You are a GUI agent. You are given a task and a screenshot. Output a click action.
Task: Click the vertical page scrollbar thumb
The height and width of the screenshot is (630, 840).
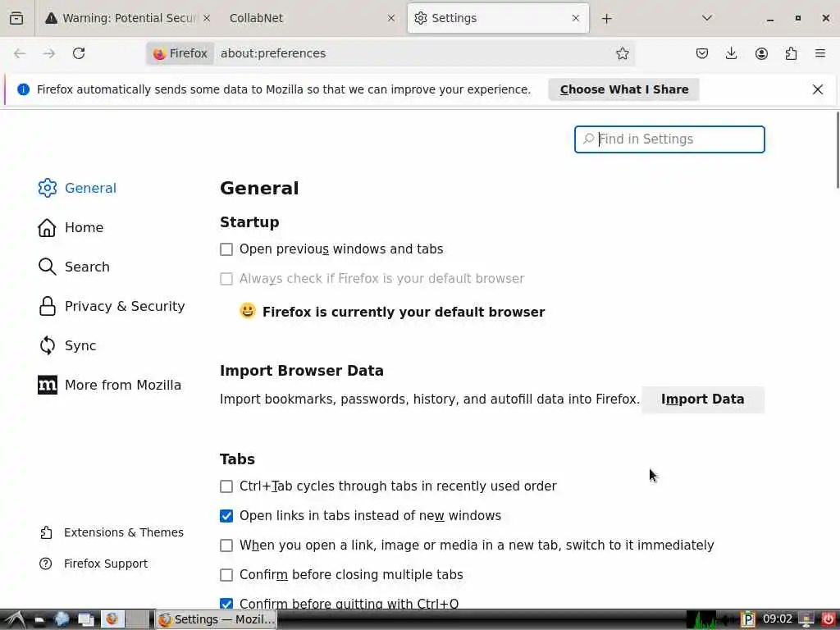(x=838, y=149)
